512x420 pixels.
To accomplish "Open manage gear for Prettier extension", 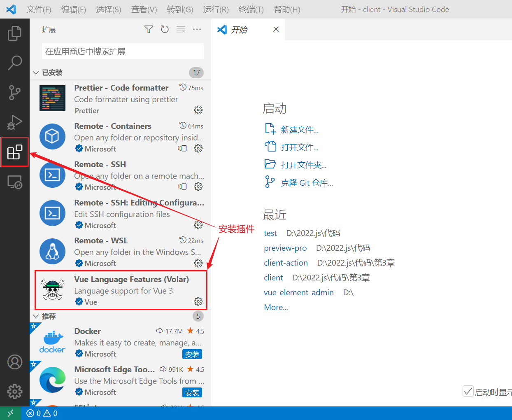I will point(198,110).
